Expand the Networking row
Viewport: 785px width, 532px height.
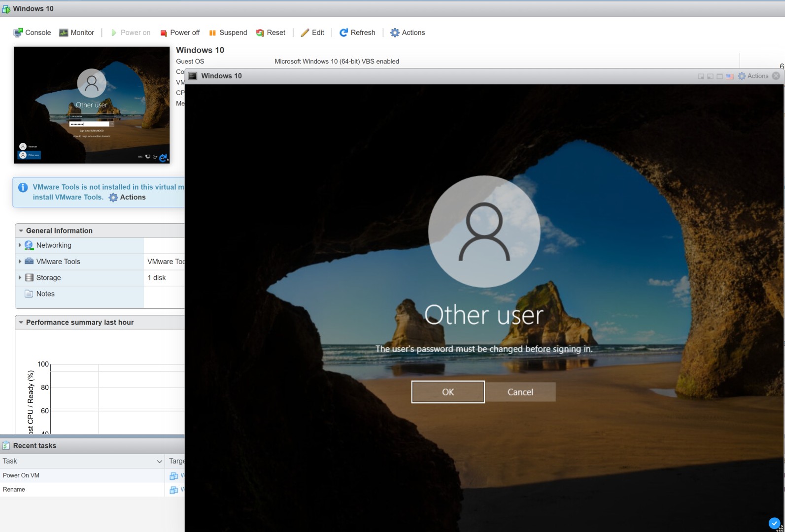point(20,245)
